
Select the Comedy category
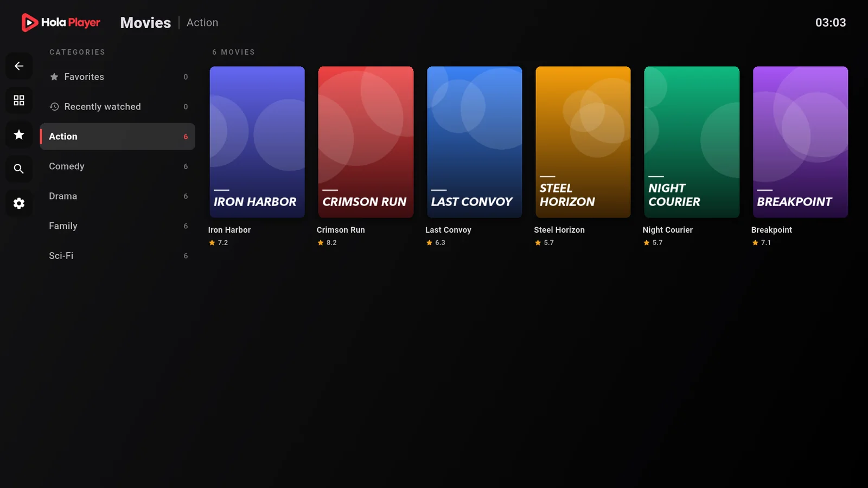118,166
